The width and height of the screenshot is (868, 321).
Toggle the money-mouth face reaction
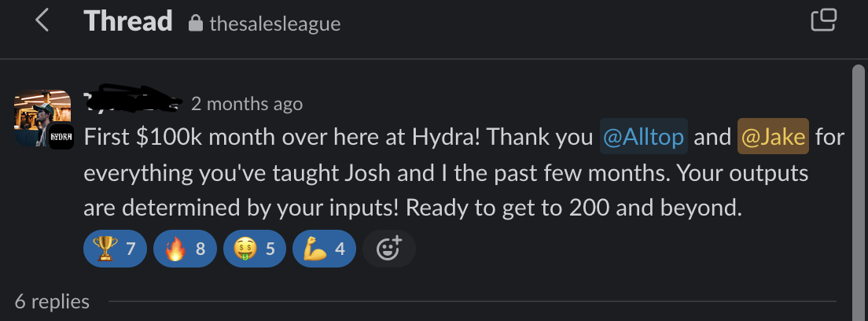click(x=254, y=249)
